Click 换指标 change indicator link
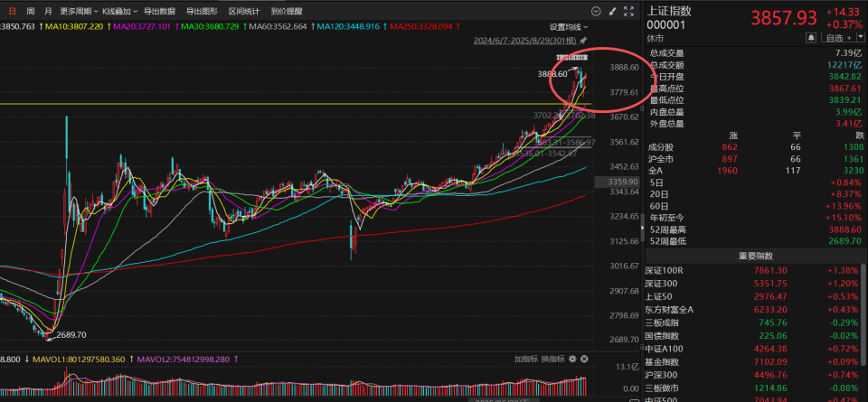The width and height of the screenshot is (868, 402). coord(553,360)
